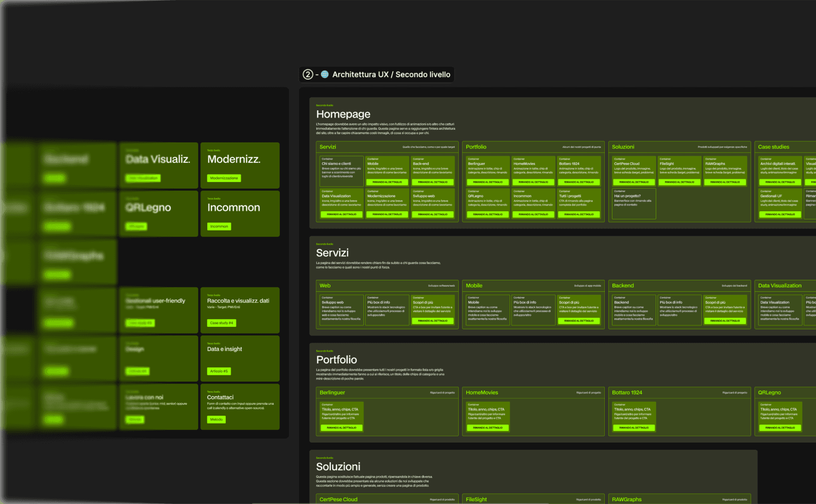Select the large 'Servizi' page heading
Screen dimensions: 816x504
(x=332, y=253)
